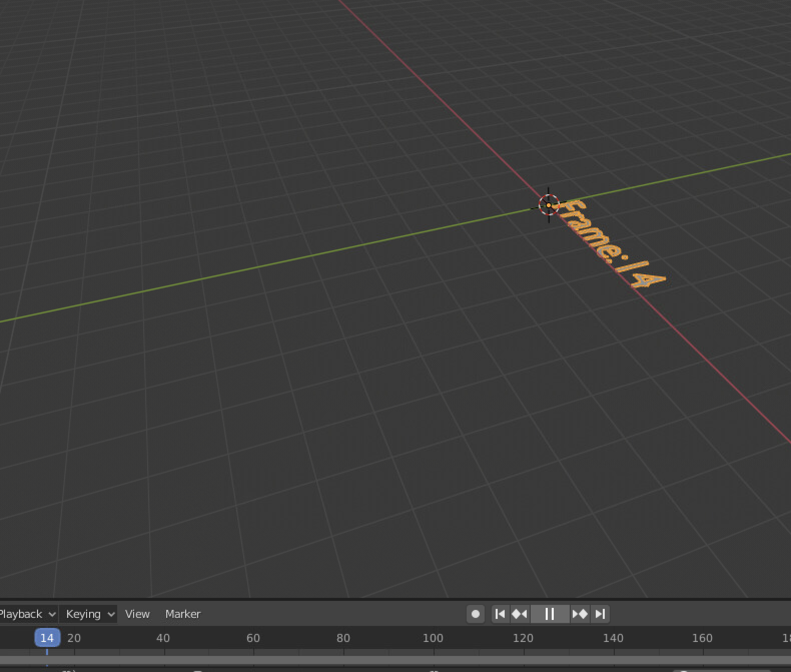Screen dimensions: 791x672
Task: Click the 3D cursor at the origin
Action: [x=549, y=205]
